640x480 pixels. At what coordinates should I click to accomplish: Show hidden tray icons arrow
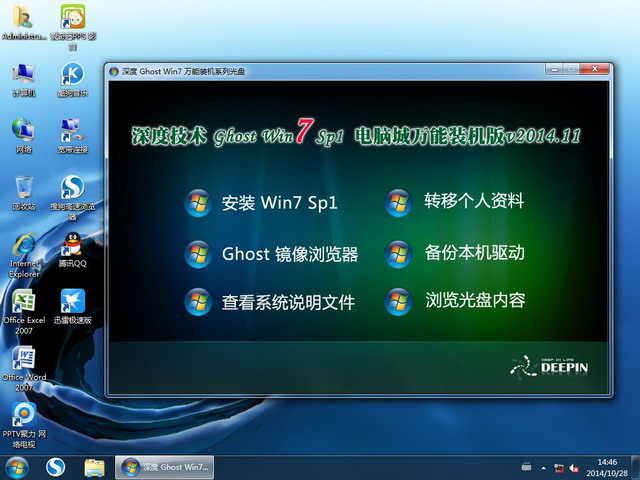coord(544,468)
